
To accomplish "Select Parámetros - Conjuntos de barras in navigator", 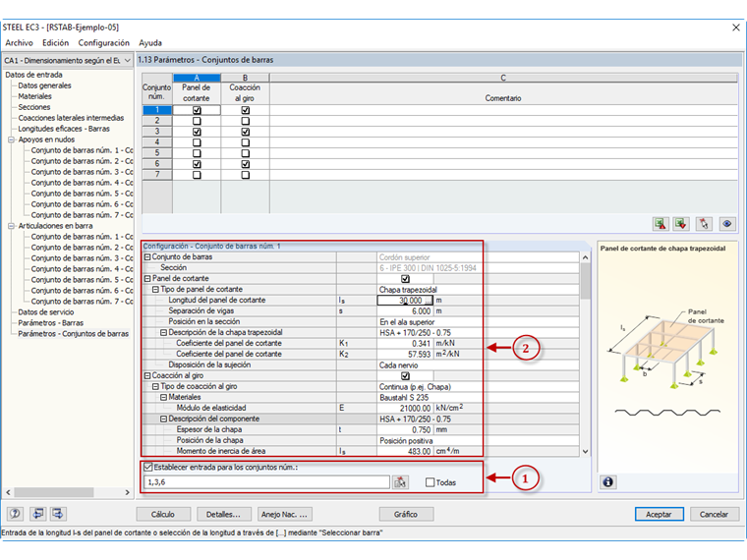I will [x=74, y=334].
